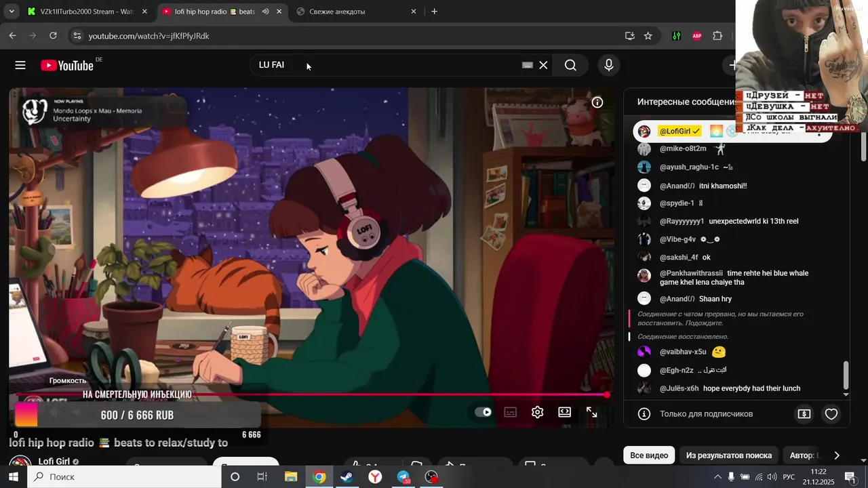Open @mike-o8t2m chat author

pos(683,149)
